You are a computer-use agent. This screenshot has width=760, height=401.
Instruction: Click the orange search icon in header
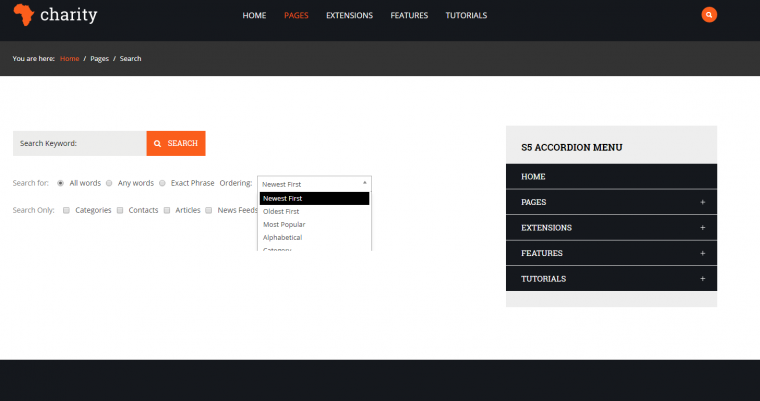coord(709,15)
